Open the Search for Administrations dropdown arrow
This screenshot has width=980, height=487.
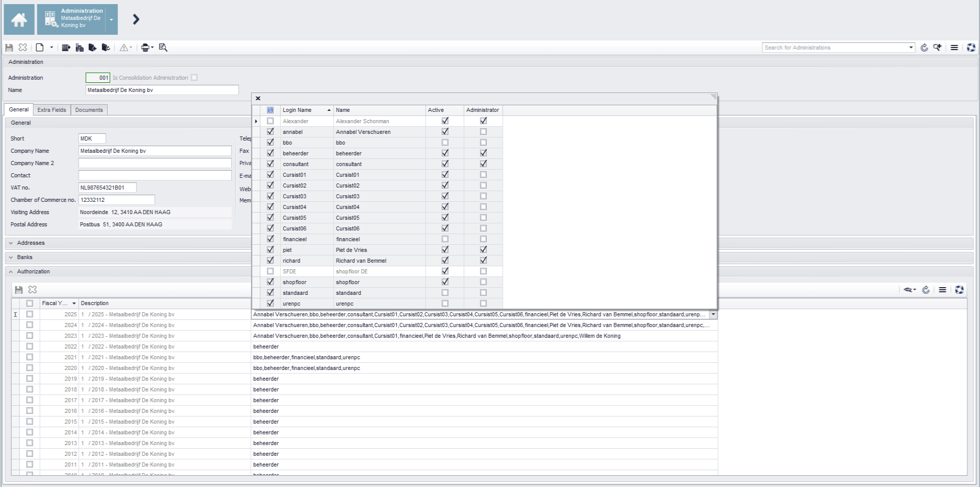point(911,48)
